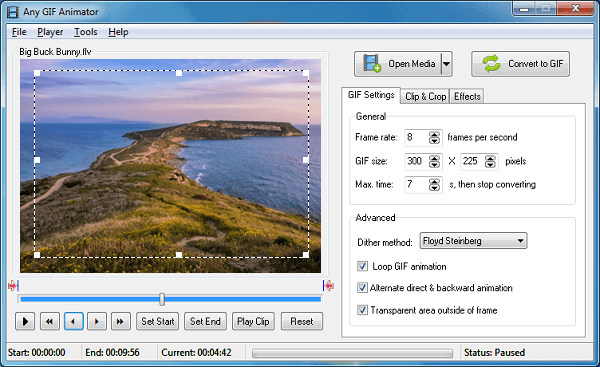Step one frame forward
The height and width of the screenshot is (367, 600).
click(x=97, y=321)
